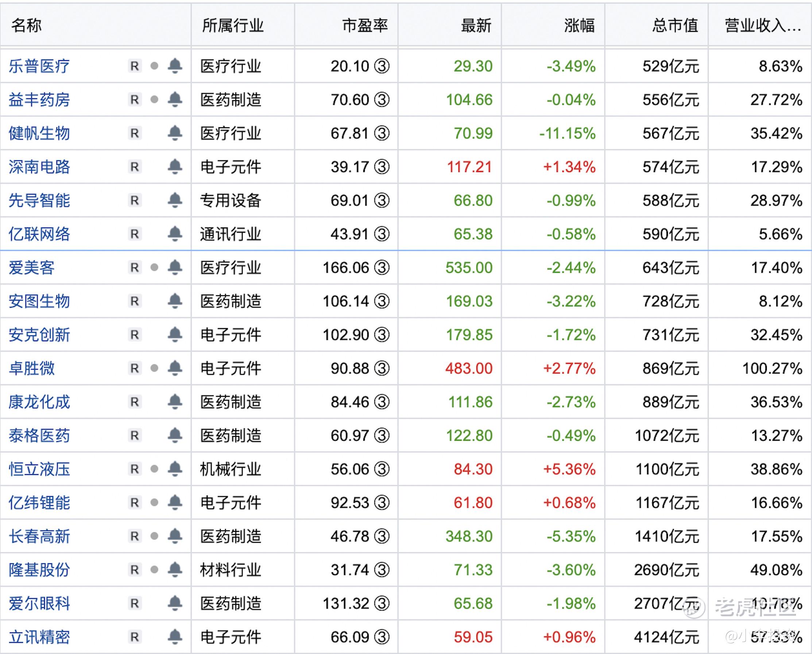Click the alert bell for 长春高新
Screen dimensions: 812x654
pyautogui.click(x=175, y=536)
